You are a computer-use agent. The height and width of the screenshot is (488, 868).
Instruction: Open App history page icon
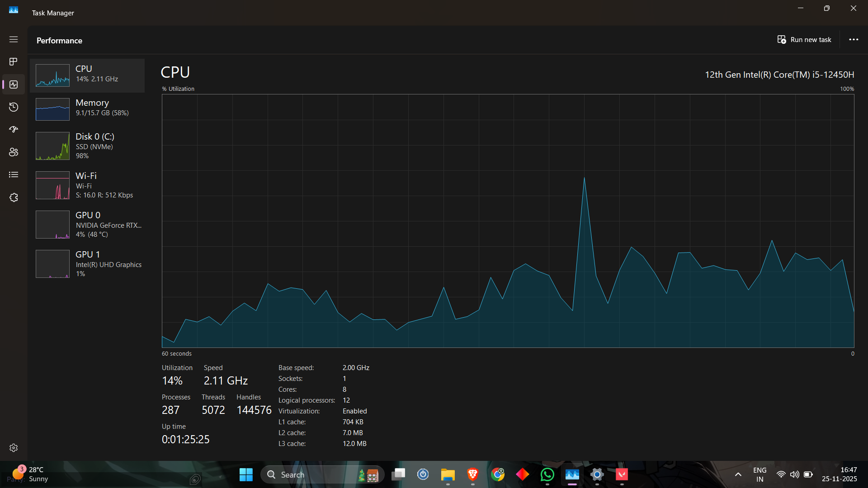[14, 107]
